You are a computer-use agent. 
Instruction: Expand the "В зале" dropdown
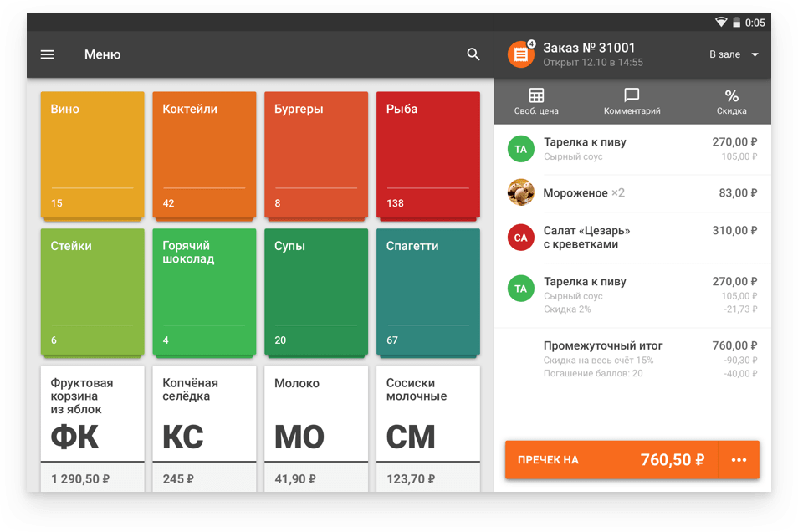tap(734, 54)
